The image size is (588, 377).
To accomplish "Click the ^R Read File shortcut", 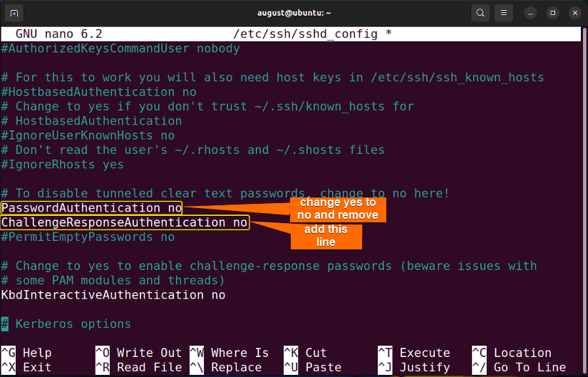I will point(138,367).
